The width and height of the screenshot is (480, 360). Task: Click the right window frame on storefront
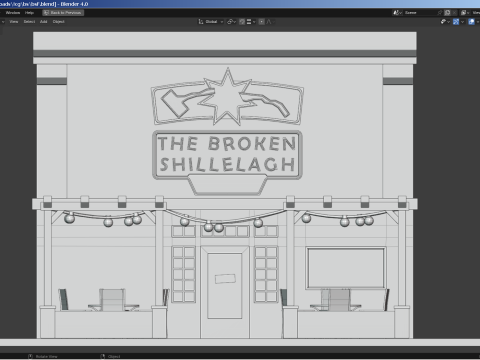point(346,268)
